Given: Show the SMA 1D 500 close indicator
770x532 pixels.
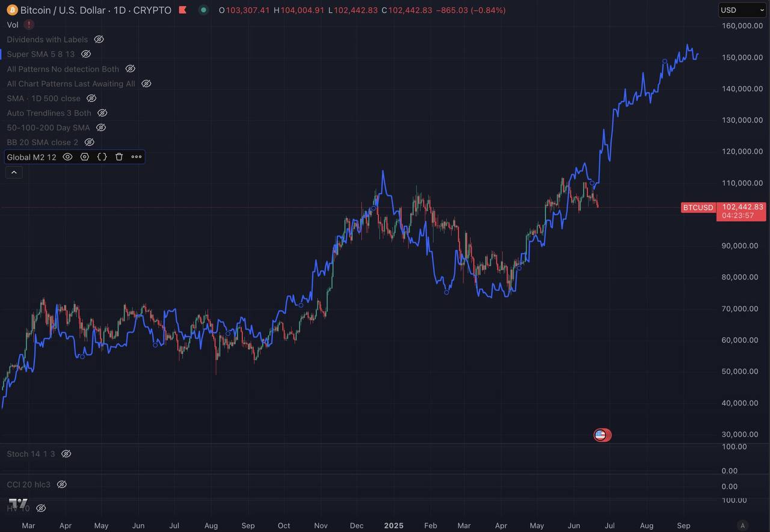Looking at the screenshot, I should [x=91, y=98].
